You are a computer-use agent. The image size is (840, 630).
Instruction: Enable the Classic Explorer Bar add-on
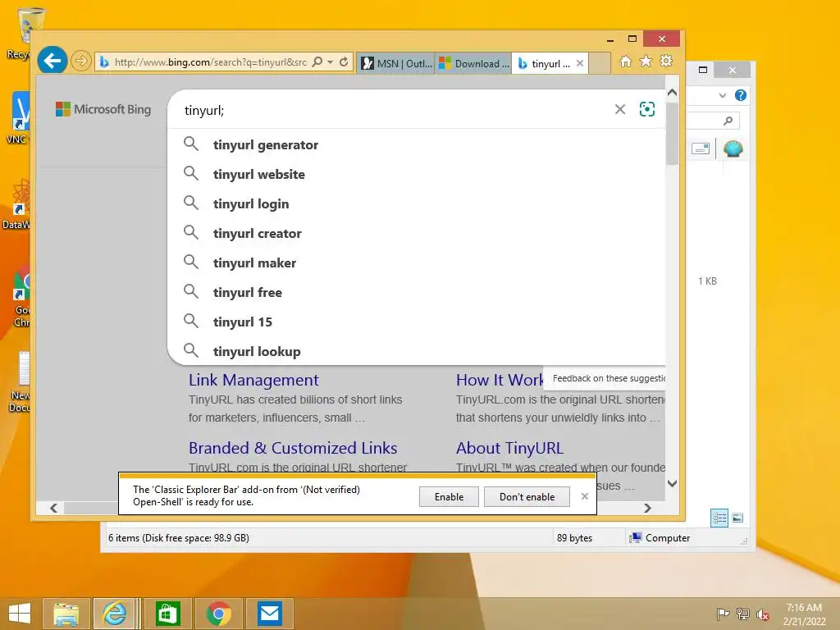pyautogui.click(x=449, y=496)
